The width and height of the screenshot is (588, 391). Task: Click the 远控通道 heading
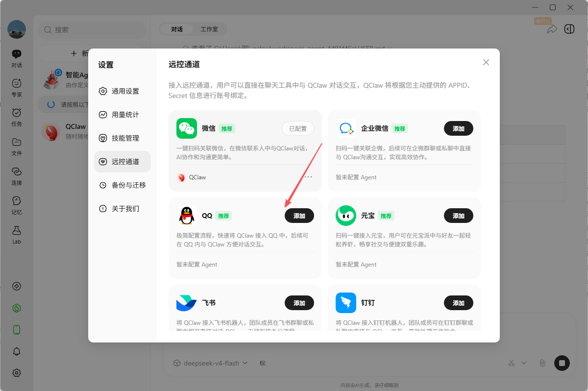click(x=184, y=64)
